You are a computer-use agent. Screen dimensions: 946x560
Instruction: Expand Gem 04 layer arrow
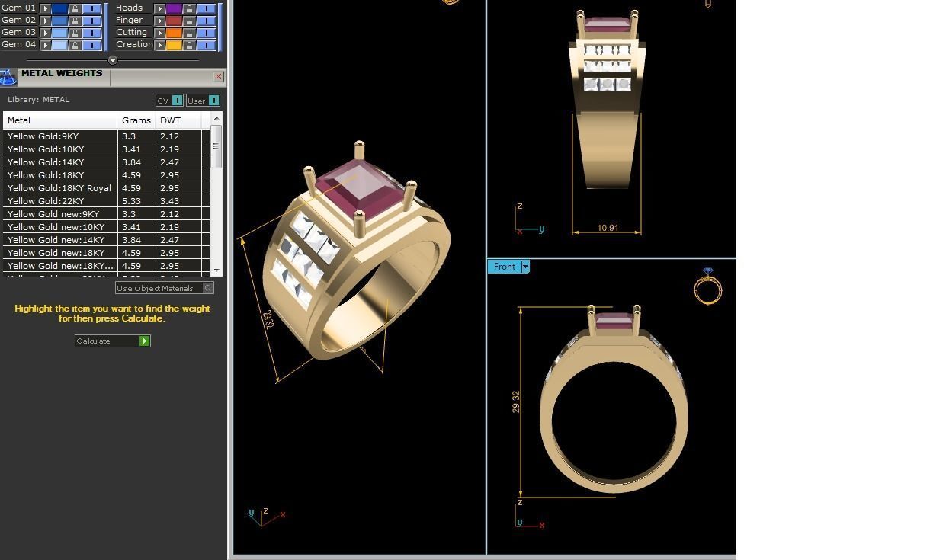tap(46, 45)
